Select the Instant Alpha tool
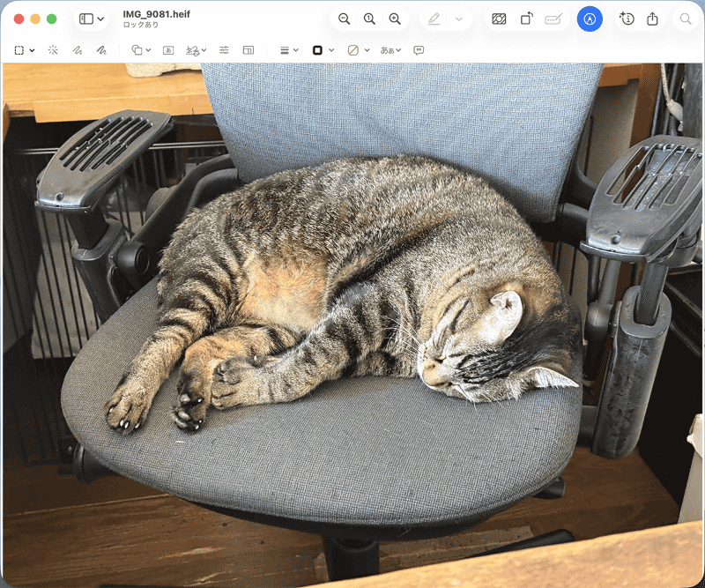Viewport: 705px width, 588px height. (53, 50)
